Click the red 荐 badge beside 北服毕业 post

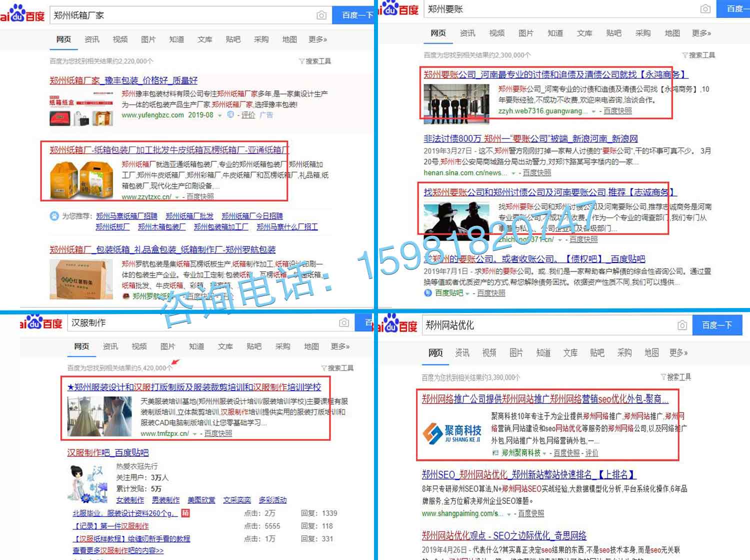click(185, 513)
